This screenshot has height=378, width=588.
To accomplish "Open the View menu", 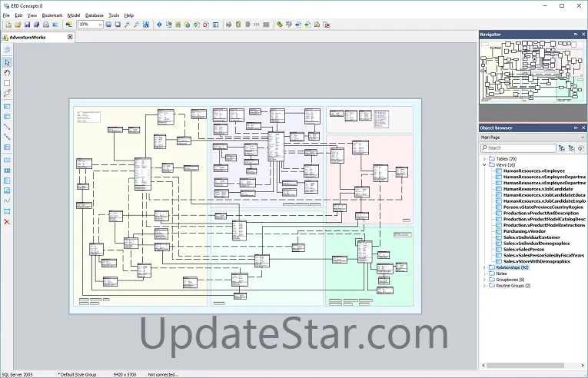I will tap(32, 15).
